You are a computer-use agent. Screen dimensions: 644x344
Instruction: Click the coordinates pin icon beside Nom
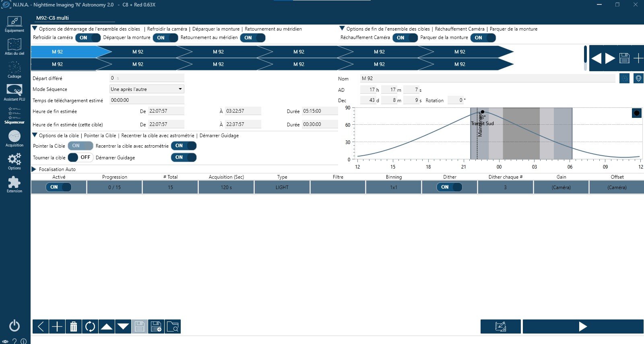pyautogui.click(x=638, y=78)
